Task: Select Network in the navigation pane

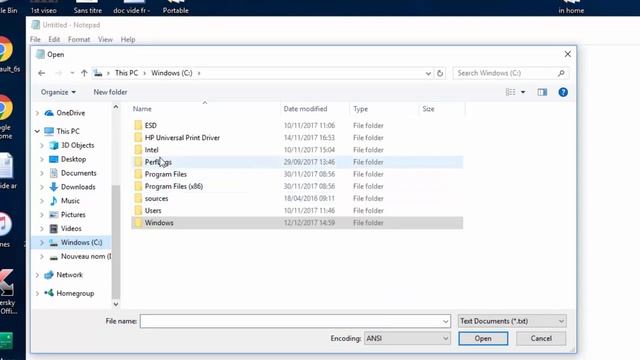Action: click(69, 275)
